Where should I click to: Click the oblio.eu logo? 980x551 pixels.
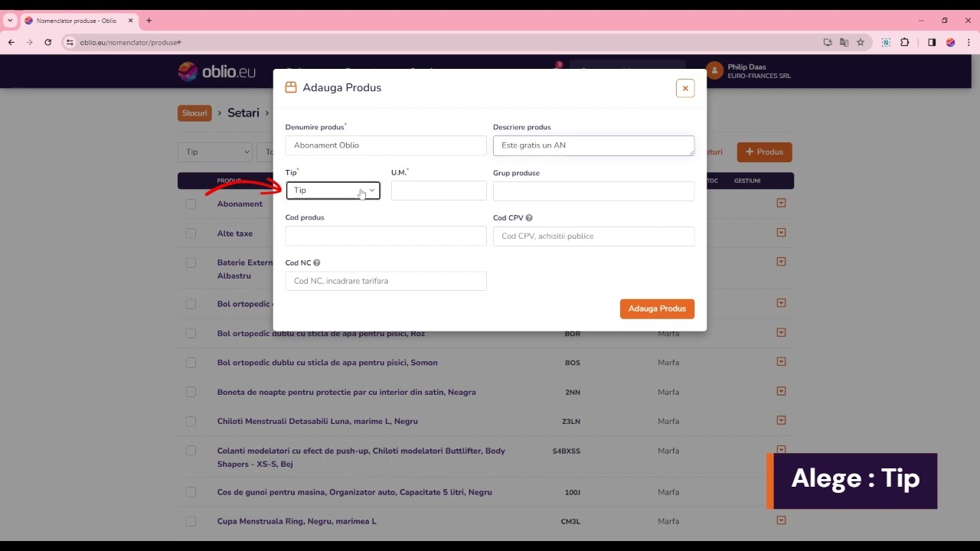click(217, 71)
